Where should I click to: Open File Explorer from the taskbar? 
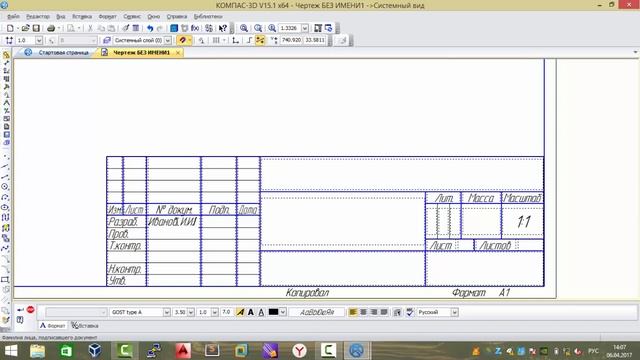[38, 351]
